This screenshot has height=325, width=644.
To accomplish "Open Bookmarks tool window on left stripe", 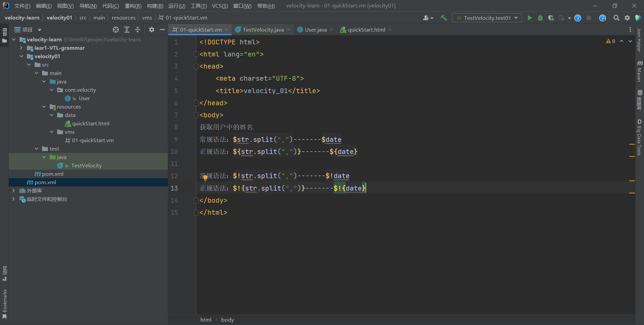I will pyautogui.click(x=5, y=304).
